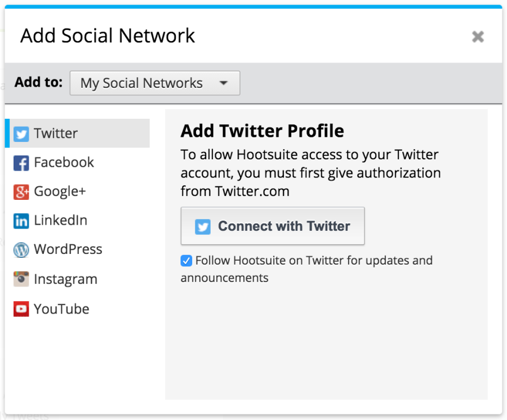Click the 'Follow Hootsuite on Twitter' label text

click(306, 269)
